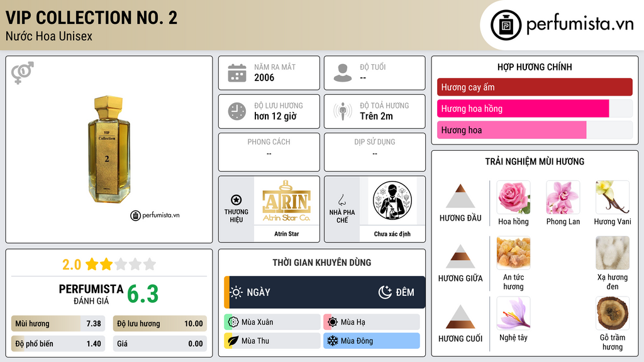The height and width of the screenshot is (362, 644).
Task: Select the Mùa Thu season chip
Action: 272,341
